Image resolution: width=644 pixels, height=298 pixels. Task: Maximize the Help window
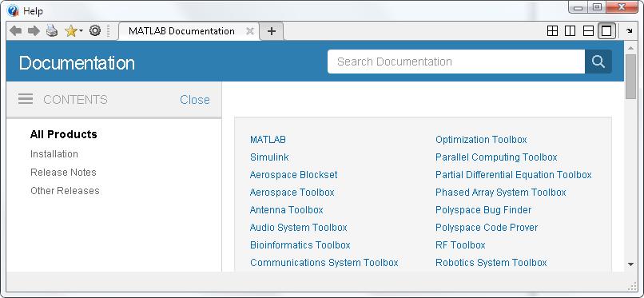[x=597, y=7]
